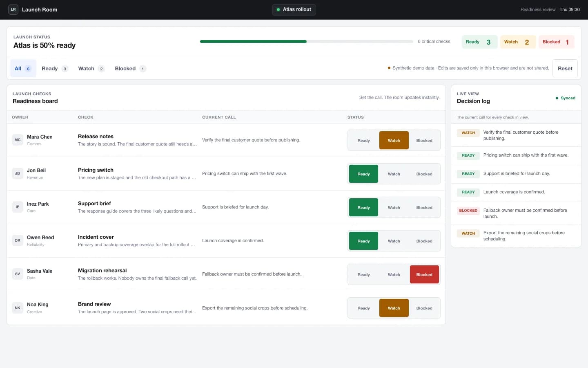
Task: Click the LR Launch Room logo icon
Action: tap(13, 9)
